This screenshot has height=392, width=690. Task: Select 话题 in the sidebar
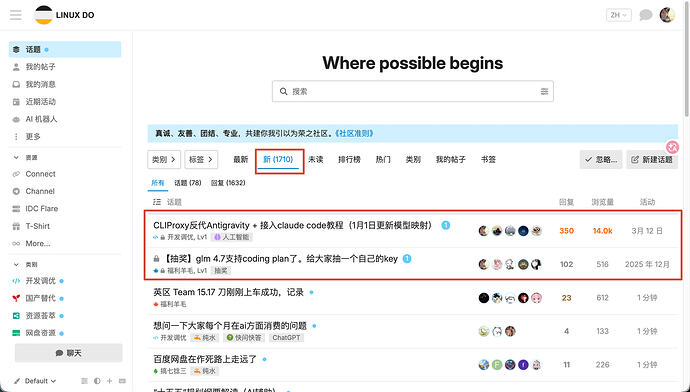pos(65,49)
